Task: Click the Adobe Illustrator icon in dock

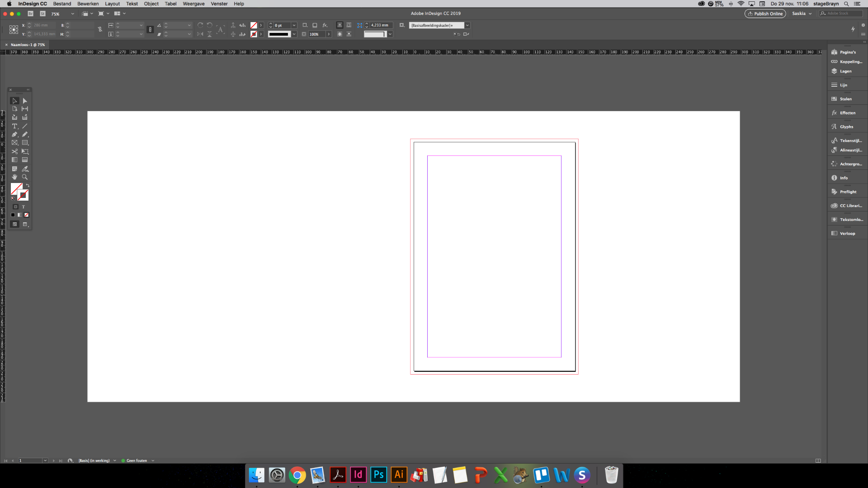Action: coord(398,475)
